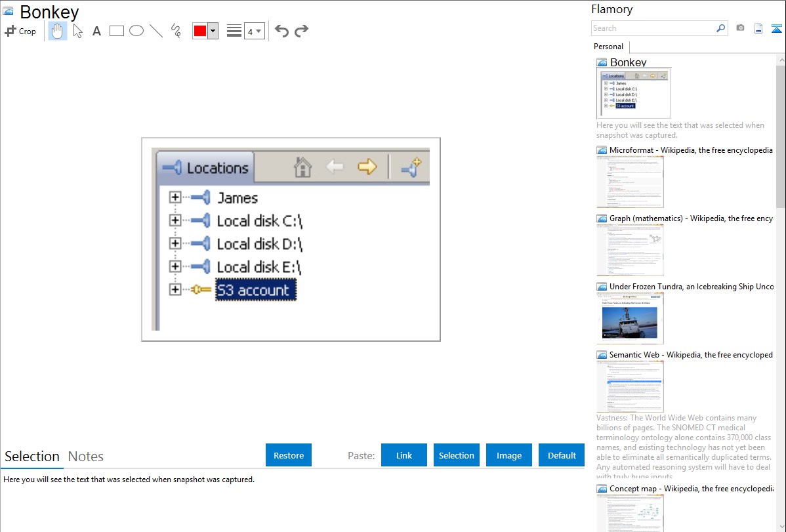786x532 pixels.
Task: Open the Microformat Wikipedia snapshot thumbnail
Action: pos(630,182)
